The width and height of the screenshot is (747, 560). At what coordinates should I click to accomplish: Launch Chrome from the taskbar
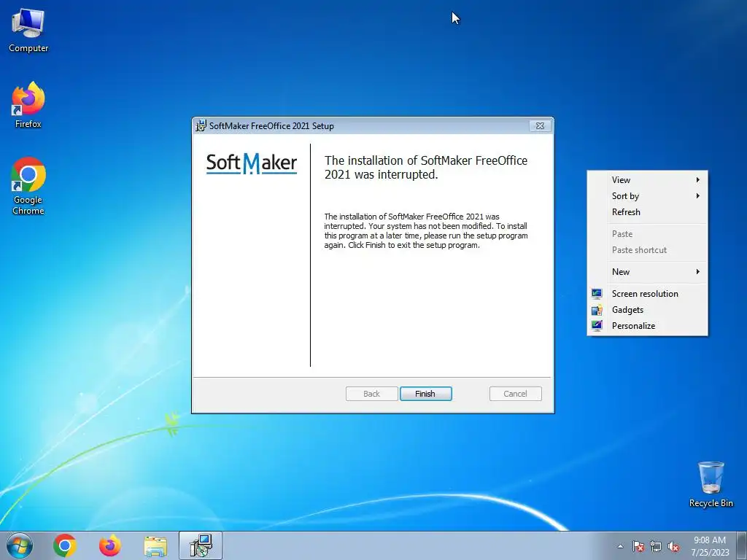coord(65,545)
